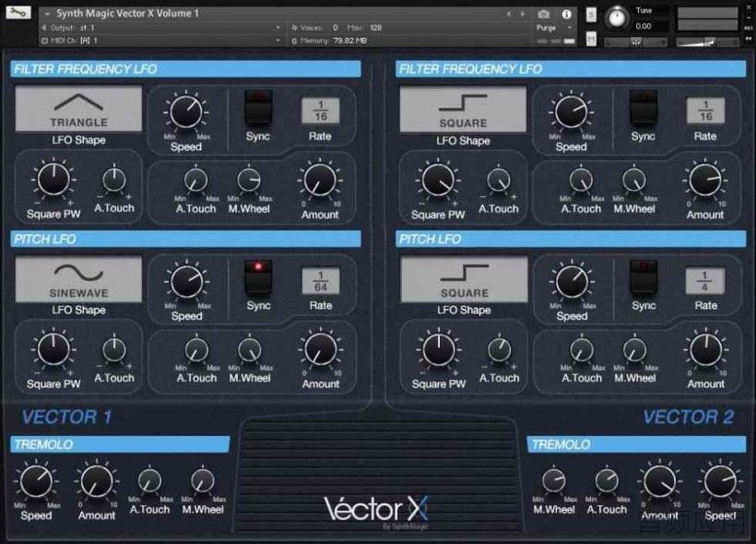
Task: Click the −/+ A.Touch knob in Vector 1 Pitch LFO
Action: click(114, 349)
